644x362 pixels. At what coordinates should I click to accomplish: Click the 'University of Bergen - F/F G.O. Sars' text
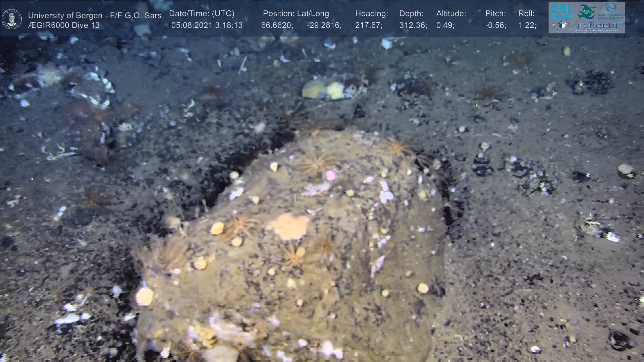(x=95, y=15)
